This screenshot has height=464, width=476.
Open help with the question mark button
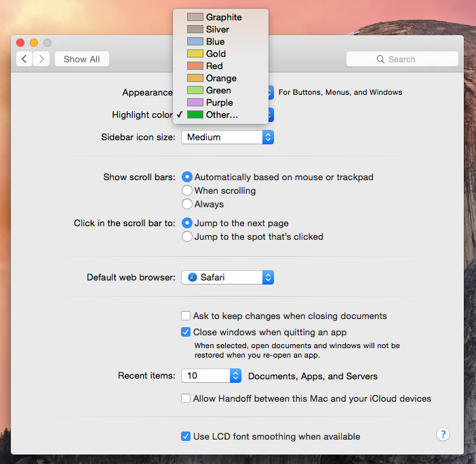[x=443, y=434]
